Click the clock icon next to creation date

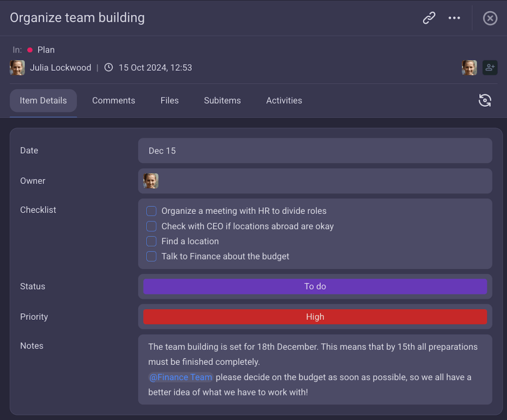pyautogui.click(x=109, y=68)
